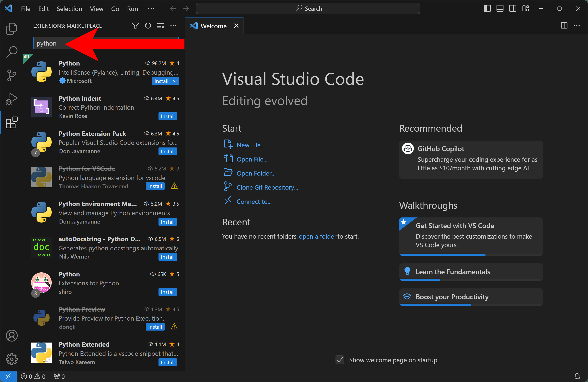
Task: Refresh the extensions list
Action: tap(148, 26)
